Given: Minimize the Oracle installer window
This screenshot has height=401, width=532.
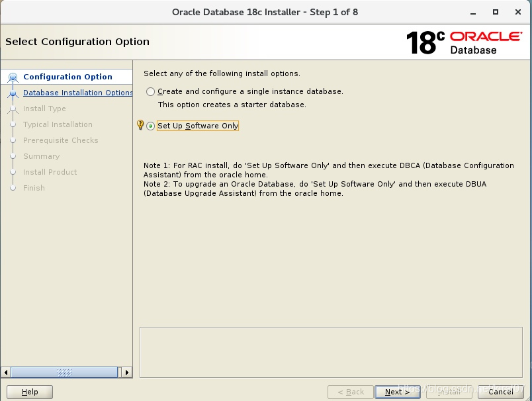Looking at the screenshot, I should [473, 13].
